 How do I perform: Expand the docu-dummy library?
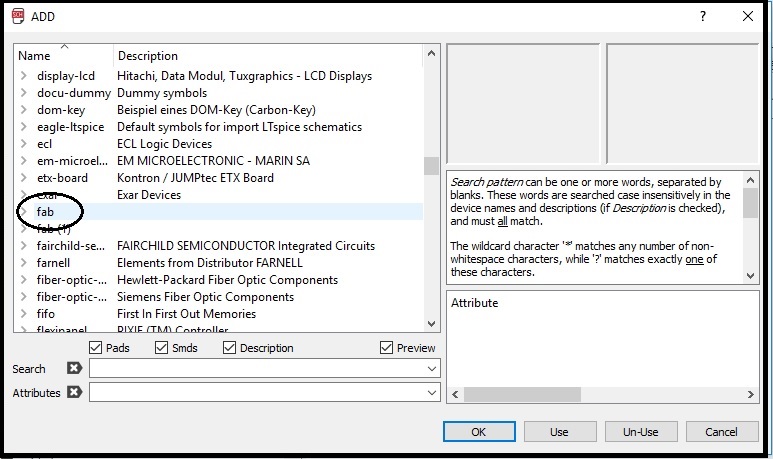(x=23, y=93)
